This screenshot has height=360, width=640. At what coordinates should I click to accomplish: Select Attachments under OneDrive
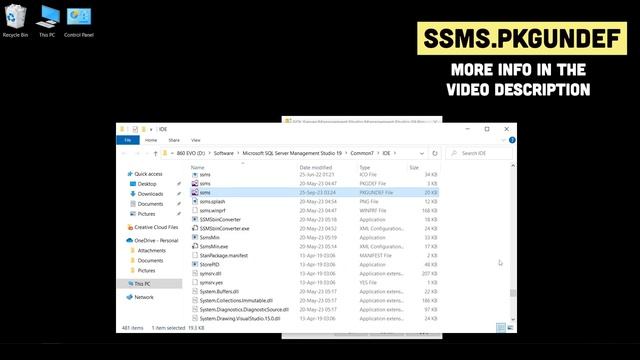(x=151, y=251)
